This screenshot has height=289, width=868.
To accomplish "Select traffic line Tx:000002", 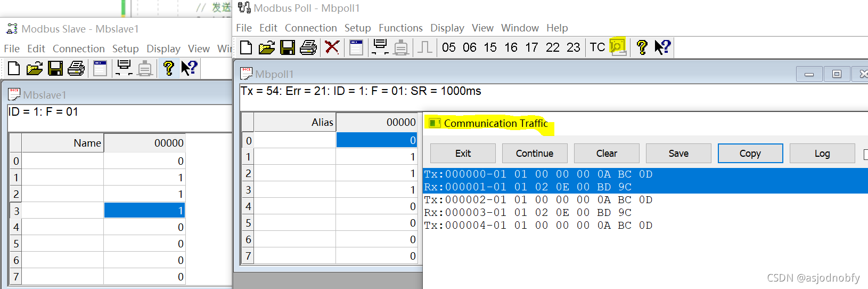I will coord(538,200).
